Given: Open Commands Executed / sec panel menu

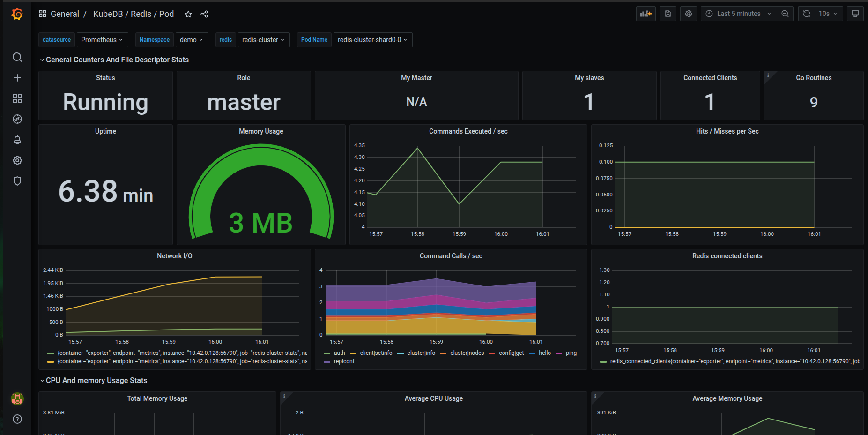Looking at the screenshot, I should (x=468, y=131).
